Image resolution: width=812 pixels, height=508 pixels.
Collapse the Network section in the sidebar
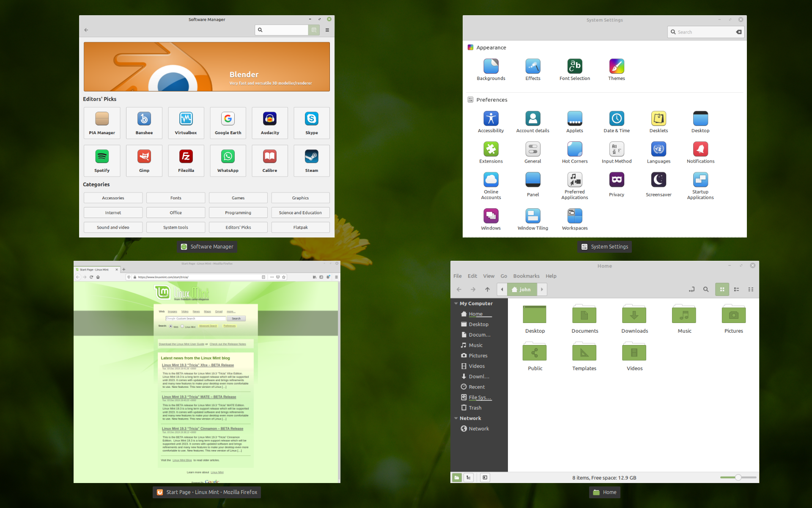tap(456, 418)
